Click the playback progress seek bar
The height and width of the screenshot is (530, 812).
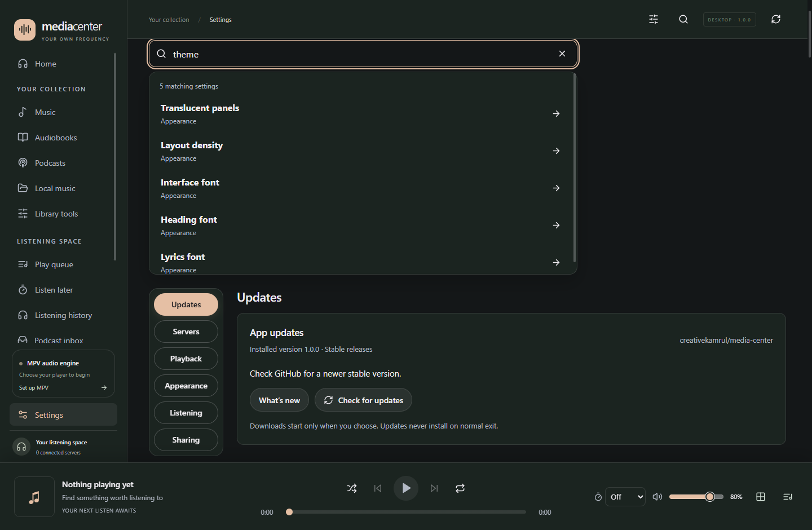(x=406, y=512)
